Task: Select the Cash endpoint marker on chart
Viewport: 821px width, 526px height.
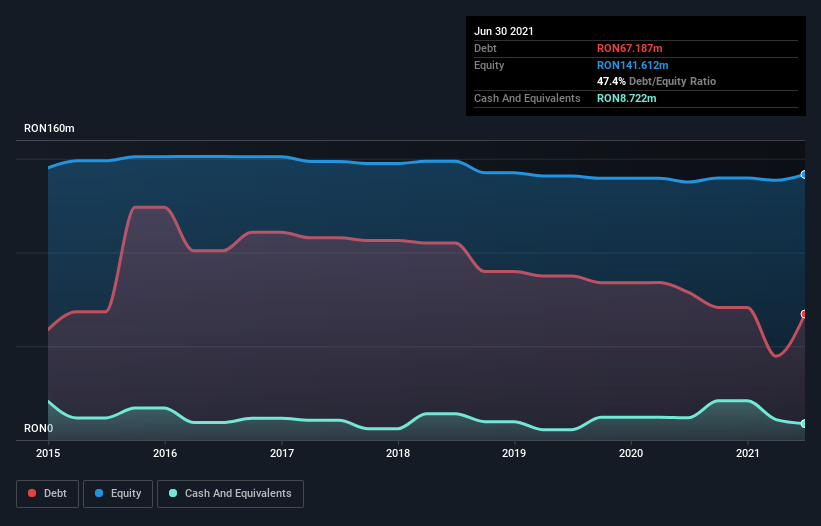Action: pos(804,423)
